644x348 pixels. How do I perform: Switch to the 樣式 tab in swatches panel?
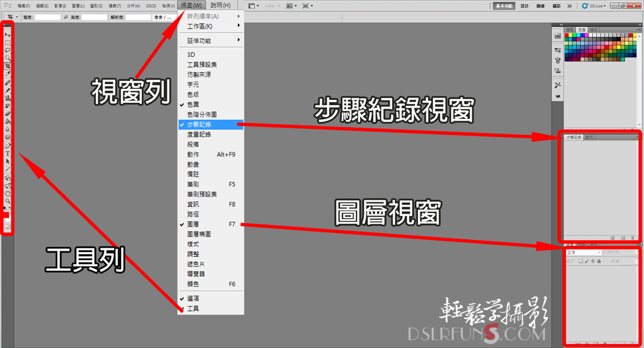coord(593,29)
